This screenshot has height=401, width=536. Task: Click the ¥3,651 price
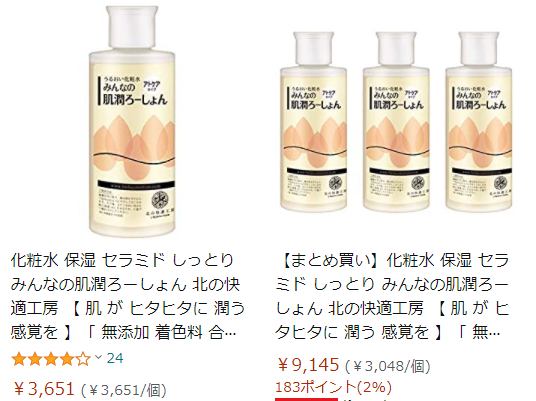coord(44,389)
